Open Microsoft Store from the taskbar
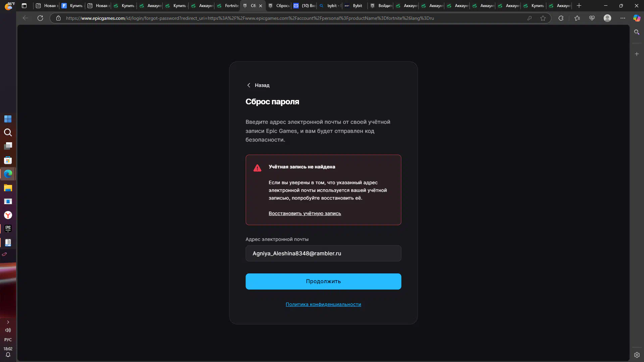 (8, 160)
